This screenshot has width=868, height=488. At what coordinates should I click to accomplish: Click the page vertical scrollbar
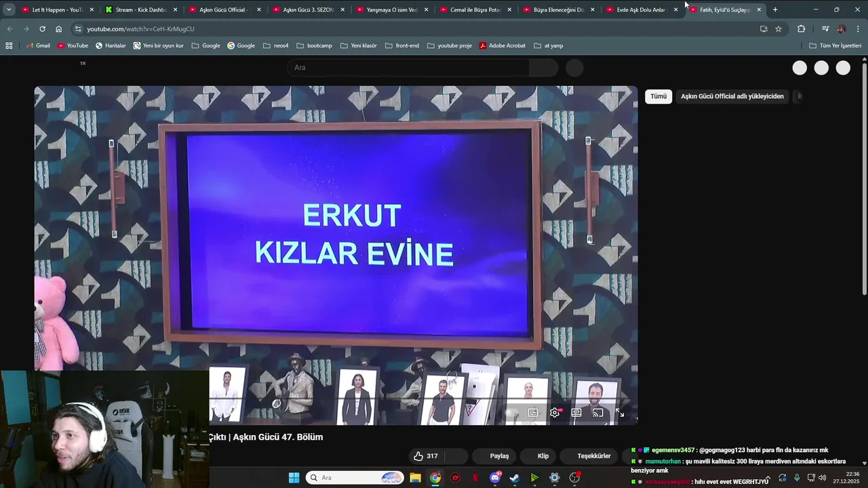tap(864, 178)
